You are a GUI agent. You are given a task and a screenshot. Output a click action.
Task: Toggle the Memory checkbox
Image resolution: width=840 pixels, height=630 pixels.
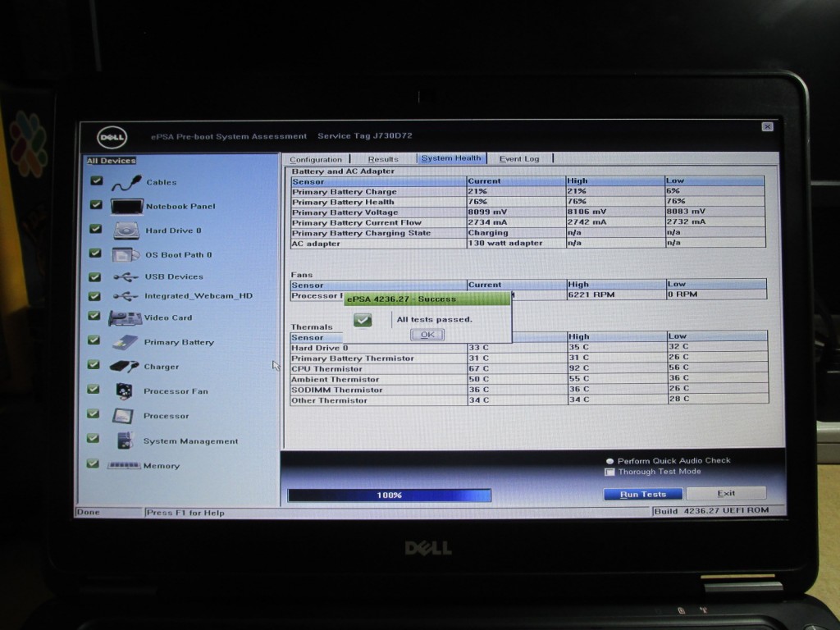point(93,463)
